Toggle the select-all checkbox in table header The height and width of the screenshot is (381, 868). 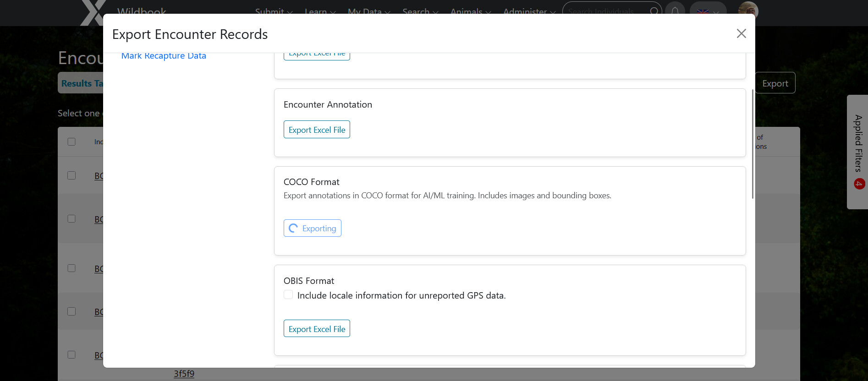click(x=71, y=142)
